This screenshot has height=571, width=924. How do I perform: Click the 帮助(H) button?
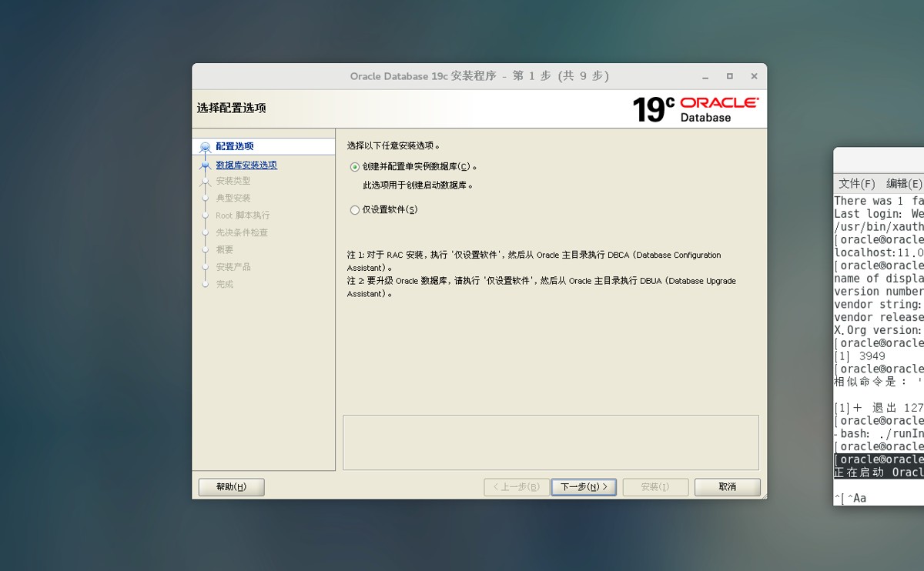point(232,487)
